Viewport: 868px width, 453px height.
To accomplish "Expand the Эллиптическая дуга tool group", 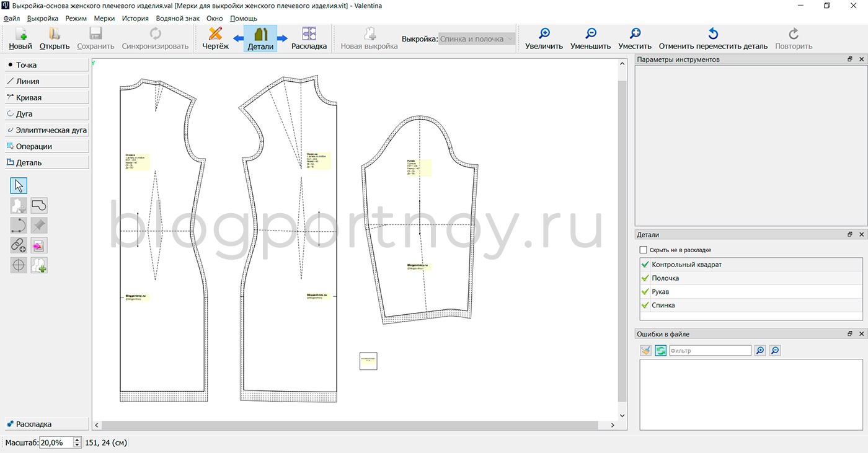I will tap(47, 130).
